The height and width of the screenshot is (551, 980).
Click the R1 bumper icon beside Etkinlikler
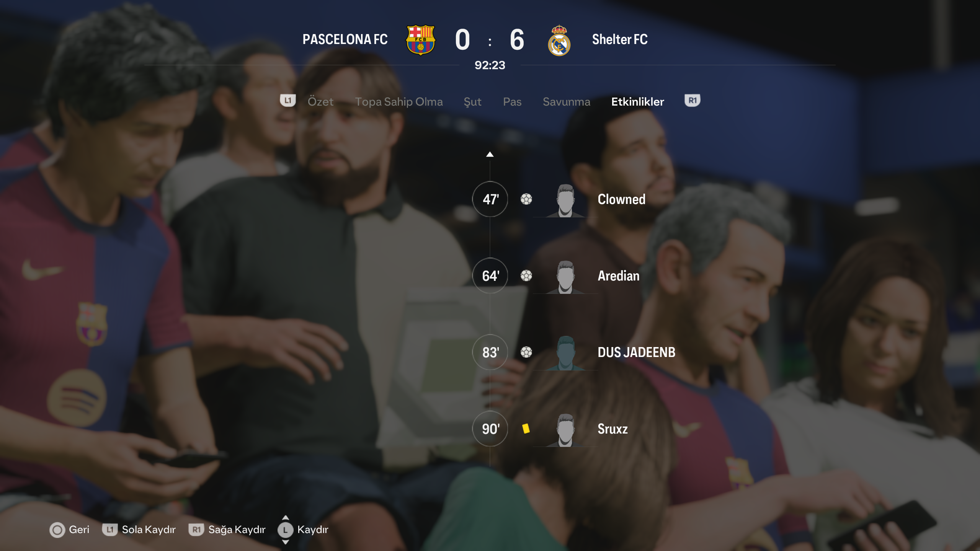click(x=692, y=101)
